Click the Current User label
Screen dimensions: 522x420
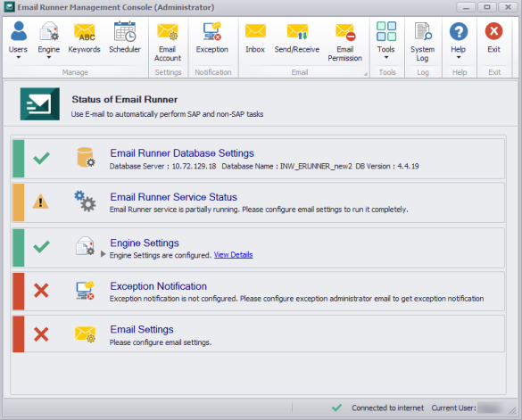click(x=454, y=408)
